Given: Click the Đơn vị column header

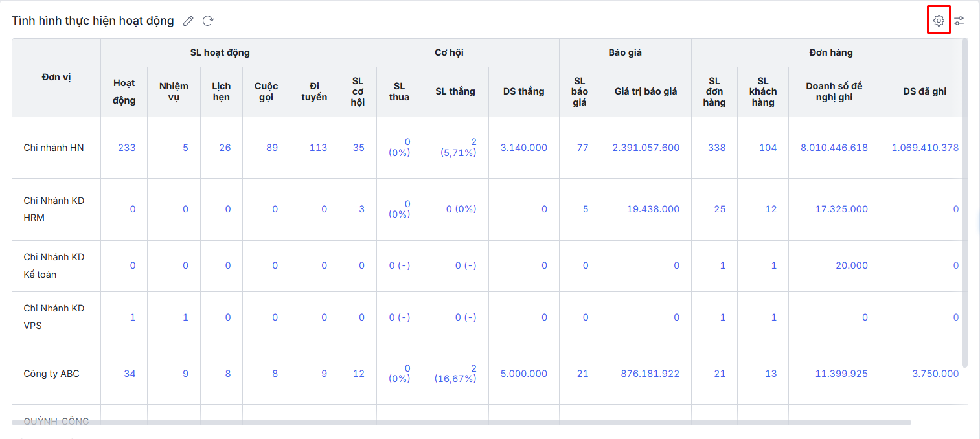Looking at the screenshot, I should point(56,78).
